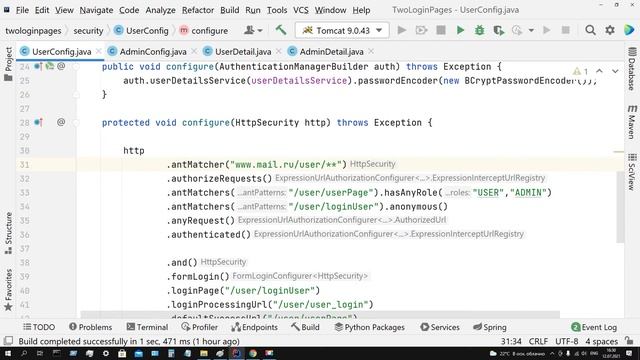Click the CRLF line separator status
The width and height of the screenshot is (640, 360).
pos(538,341)
